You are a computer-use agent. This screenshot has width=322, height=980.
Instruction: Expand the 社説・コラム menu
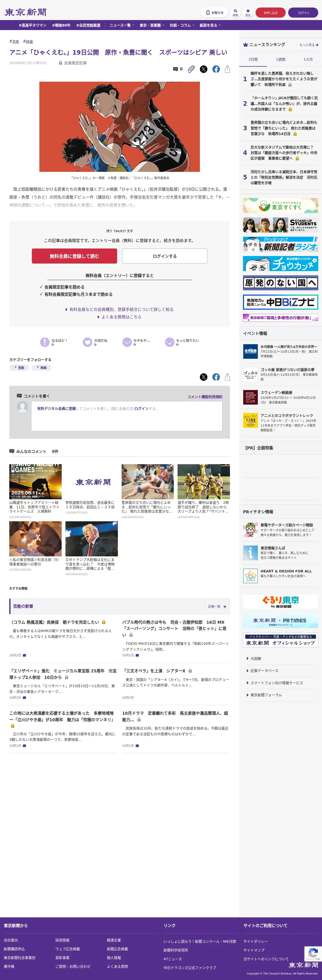[x=182, y=26]
